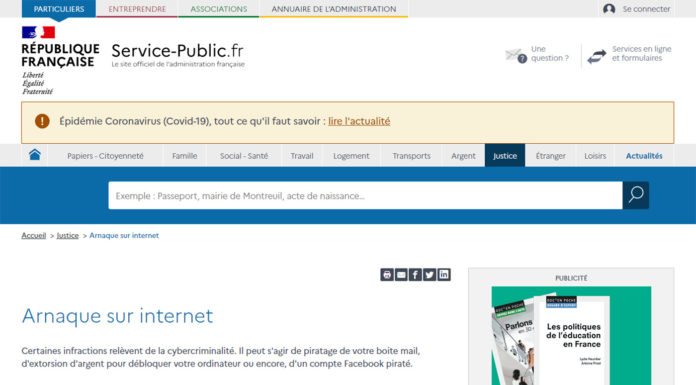Image resolution: width=696 pixels, height=385 pixels.
Task: Click the PUBLICITÉ label
Action: (x=571, y=278)
